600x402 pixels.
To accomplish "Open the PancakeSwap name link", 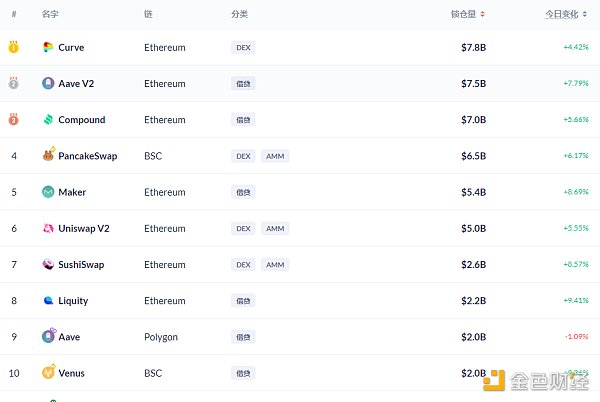I will pyautogui.click(x=88, y=156).
